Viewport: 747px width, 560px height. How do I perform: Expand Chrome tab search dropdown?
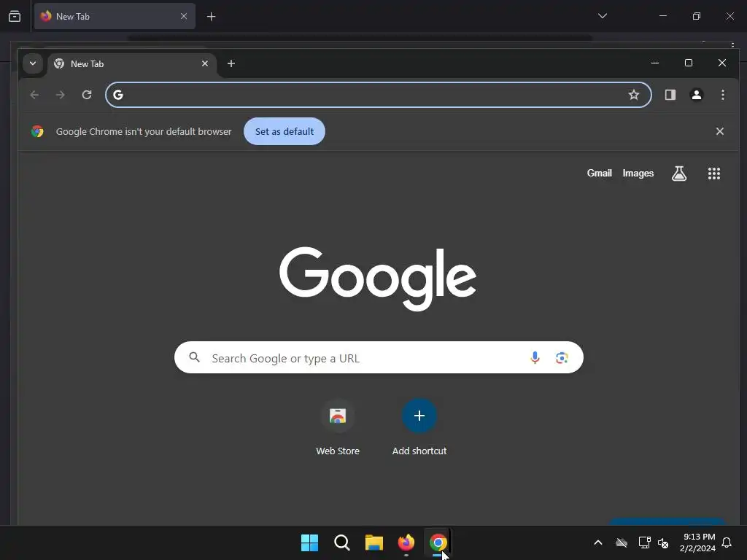tap(32, 63)
